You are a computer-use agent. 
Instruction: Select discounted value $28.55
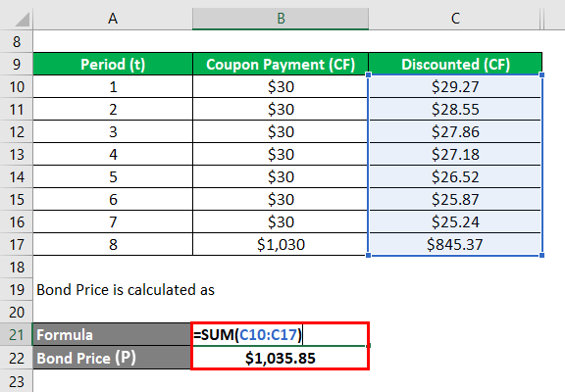point(455,110)
